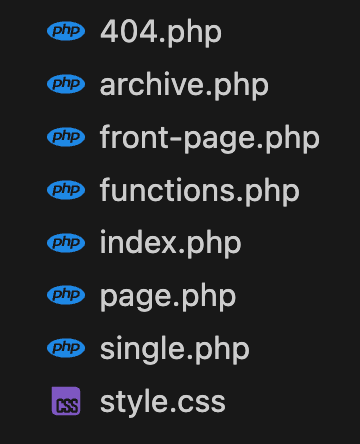
Task: Select the index.php file entry
Action: [170, 243]
